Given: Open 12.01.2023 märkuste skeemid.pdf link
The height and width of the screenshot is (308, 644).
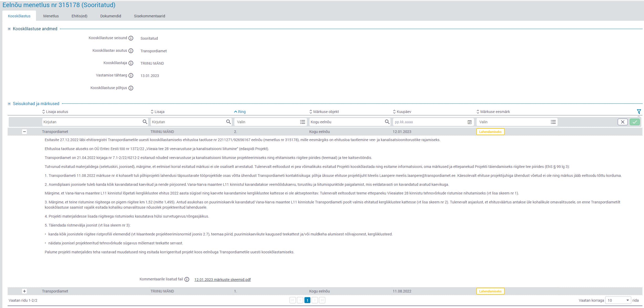Looking at the screenshot, I should pyautogui.click(x=222, y=280).
